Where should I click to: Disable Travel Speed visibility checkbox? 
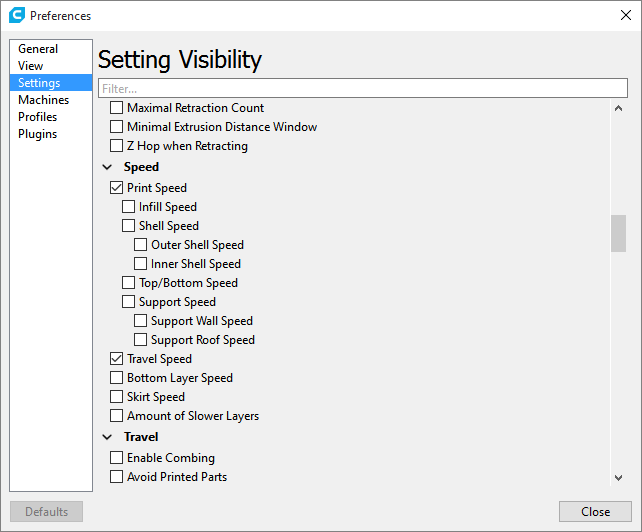(116, 359)
